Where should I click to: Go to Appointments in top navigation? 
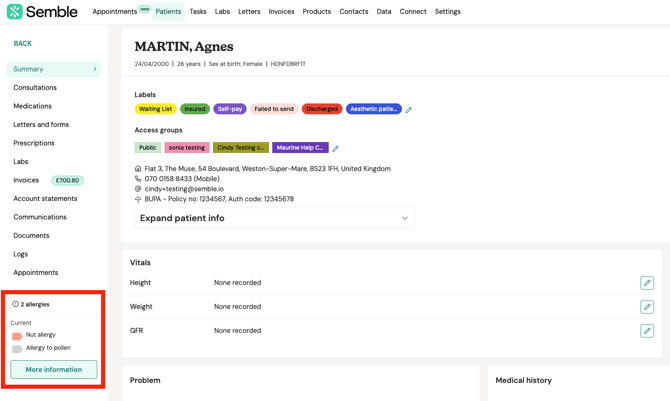pos(115,12)
